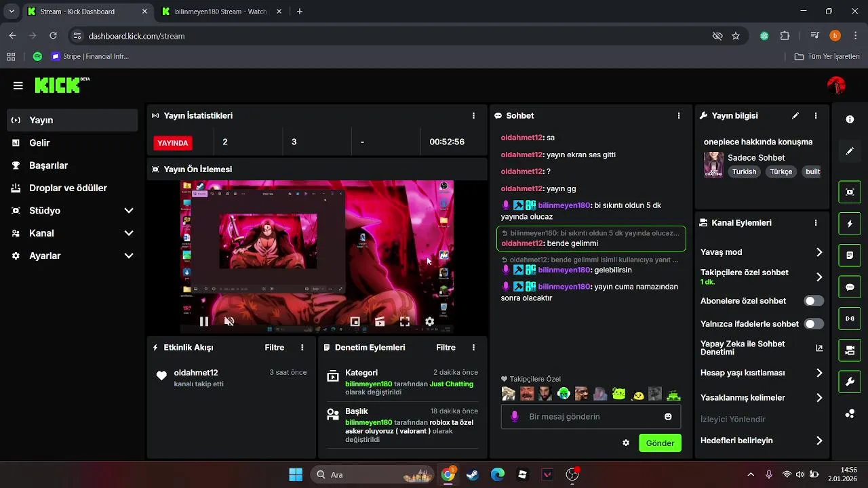868x488 pixels.
Task: Open Gelir in the sidebar
Action: [72, 143]
